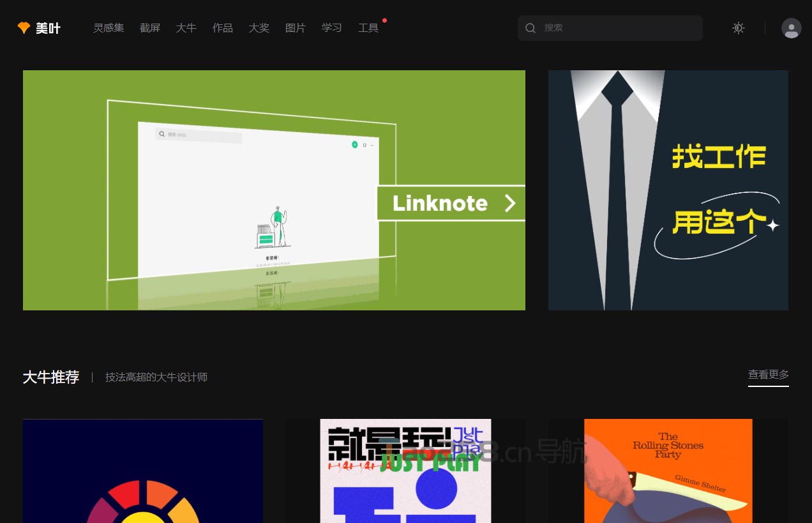Open the 就是玩 Just Play poster thumbnail
Viewport: 812px width, 523px height.
point(405,471)
